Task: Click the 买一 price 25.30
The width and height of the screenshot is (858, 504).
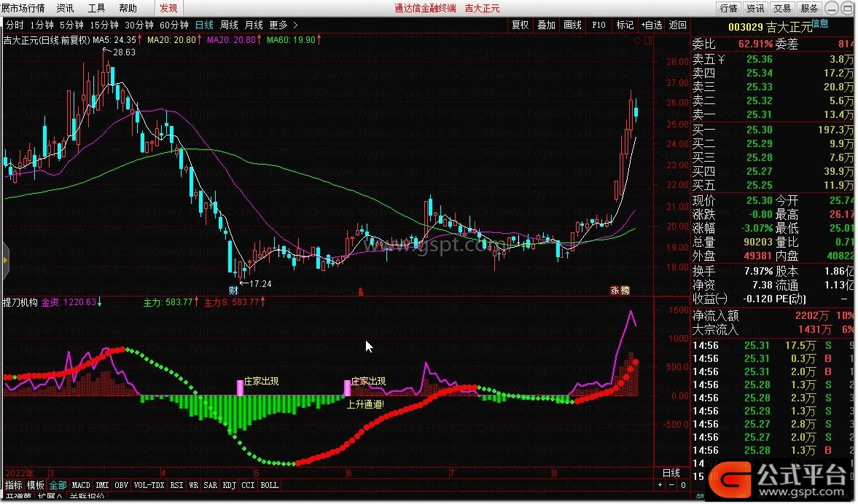Action: (x=760, y=130)
